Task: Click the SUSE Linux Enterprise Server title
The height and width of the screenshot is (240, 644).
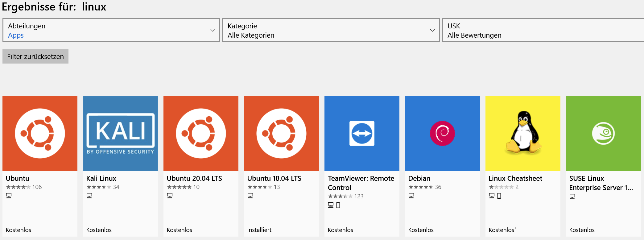Action: [x=601, y=183]
